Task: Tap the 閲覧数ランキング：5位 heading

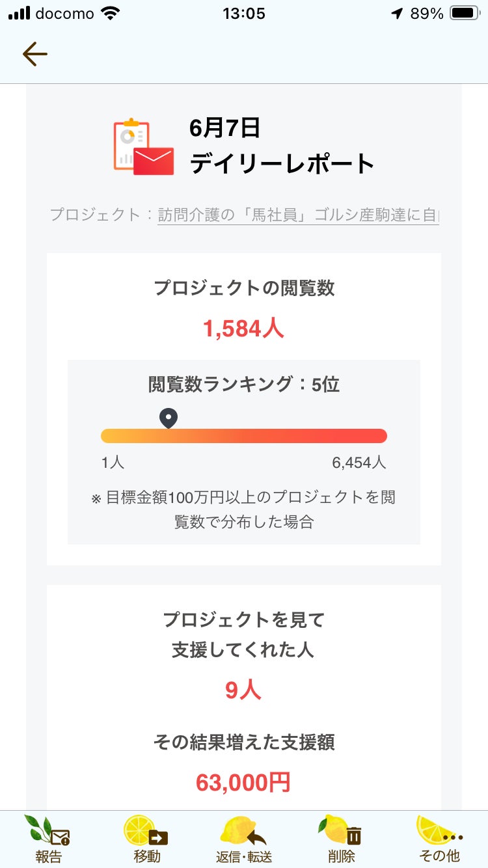Action: pos(243,385)
